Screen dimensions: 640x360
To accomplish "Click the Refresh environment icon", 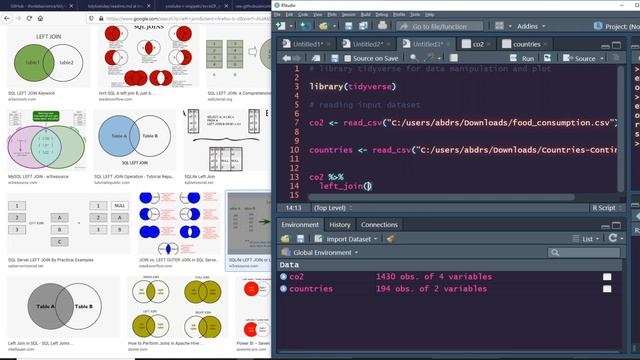I will [613, 238].
